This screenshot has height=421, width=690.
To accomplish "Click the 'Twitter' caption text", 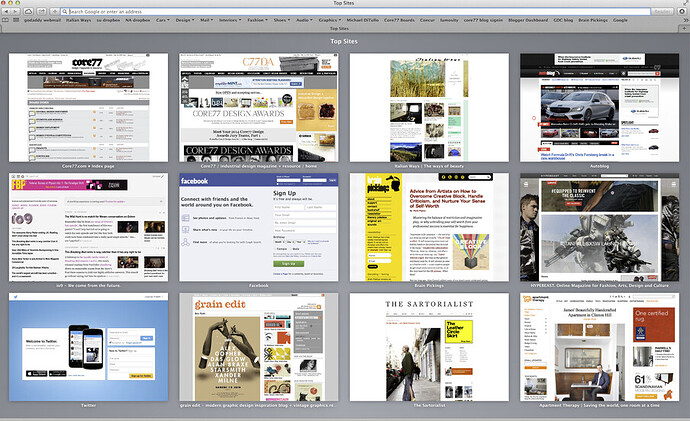I will point(88,405).
